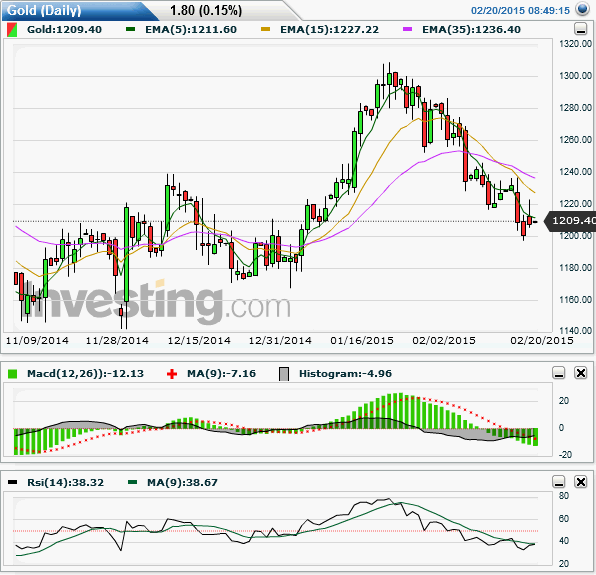Collapse the RSI indicator panel
This screenshot has height=575, width=596.
(x=559, y=482)
